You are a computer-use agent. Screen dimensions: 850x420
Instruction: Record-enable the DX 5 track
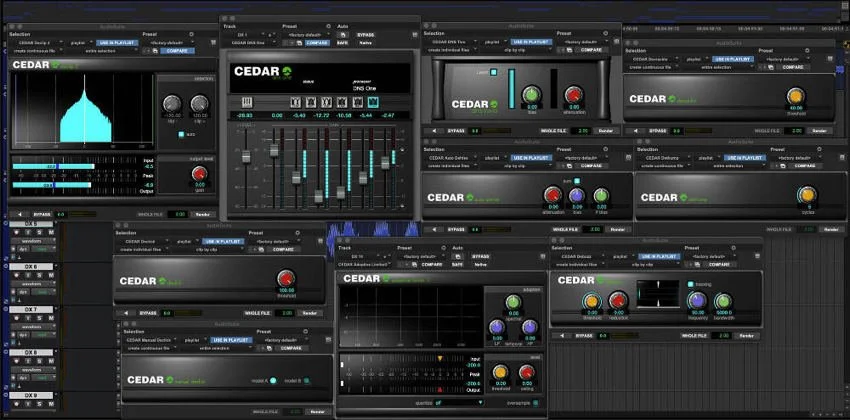[17, 232]
